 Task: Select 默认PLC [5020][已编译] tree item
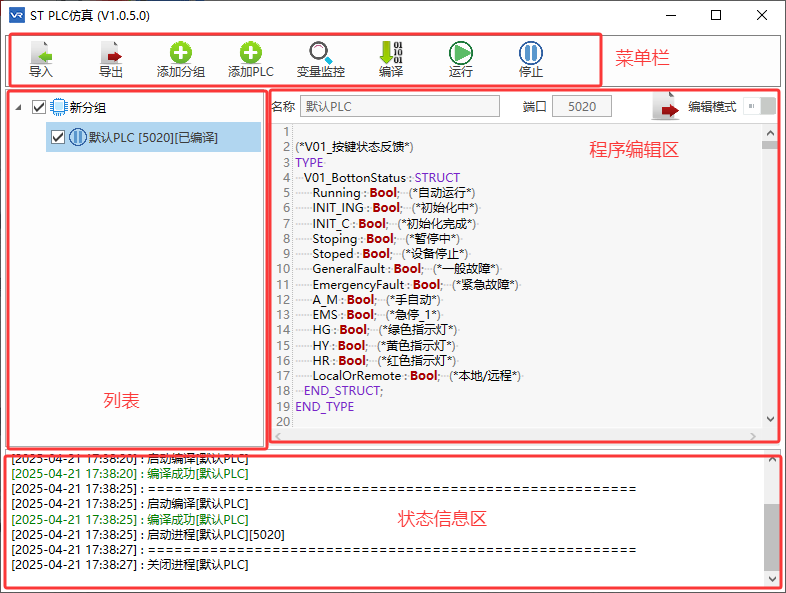click(x=153, y=137)
